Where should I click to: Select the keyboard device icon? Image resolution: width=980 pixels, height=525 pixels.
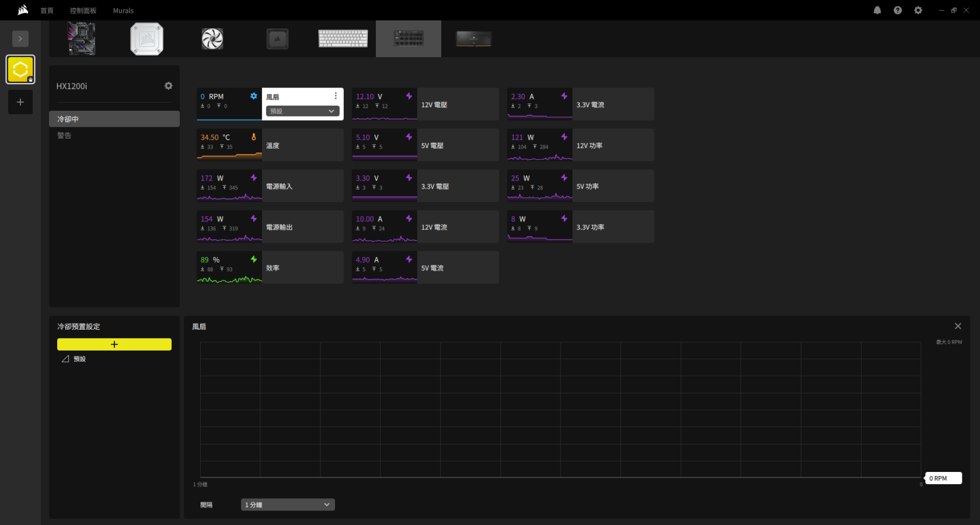point(343,38)
